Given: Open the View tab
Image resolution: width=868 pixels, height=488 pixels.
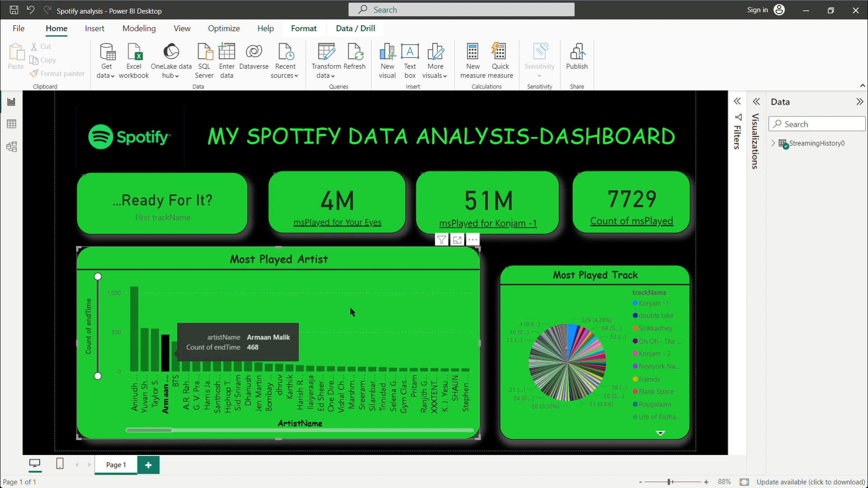Looking at the screenshot, I should (x=182, y=28).
